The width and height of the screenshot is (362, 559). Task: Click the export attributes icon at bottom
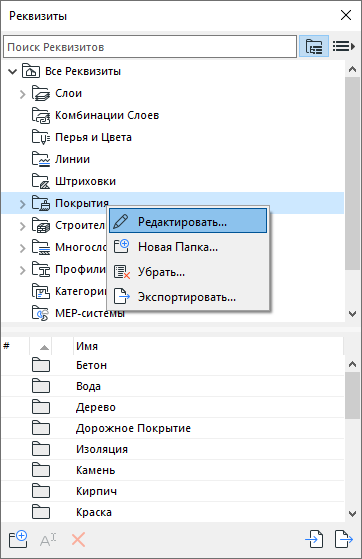pyautogui.click(x=344, y=539)
